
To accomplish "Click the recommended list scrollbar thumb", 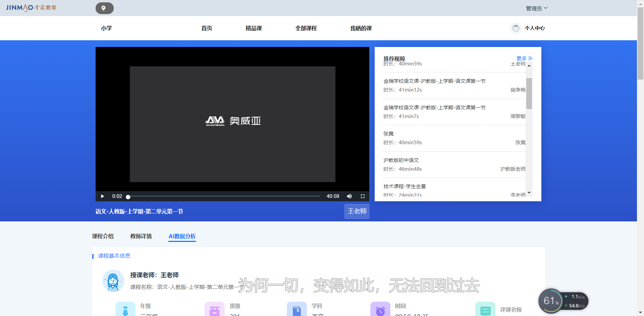I will [529, 94].
